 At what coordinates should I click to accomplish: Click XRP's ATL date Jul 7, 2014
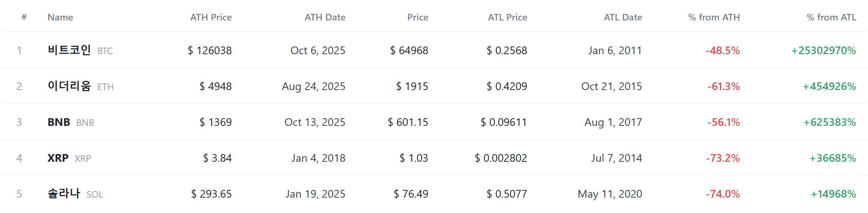tap(617, 158)
